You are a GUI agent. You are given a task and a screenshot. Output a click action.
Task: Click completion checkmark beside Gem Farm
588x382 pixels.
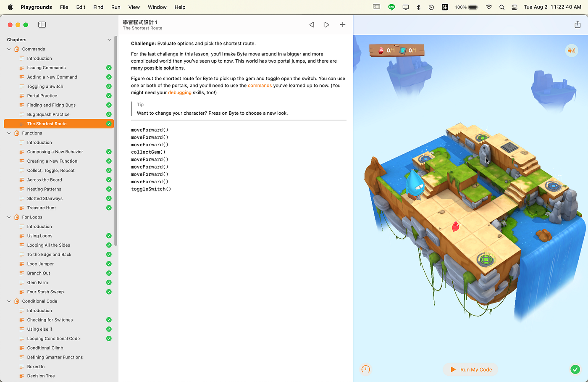click(109, 282)
